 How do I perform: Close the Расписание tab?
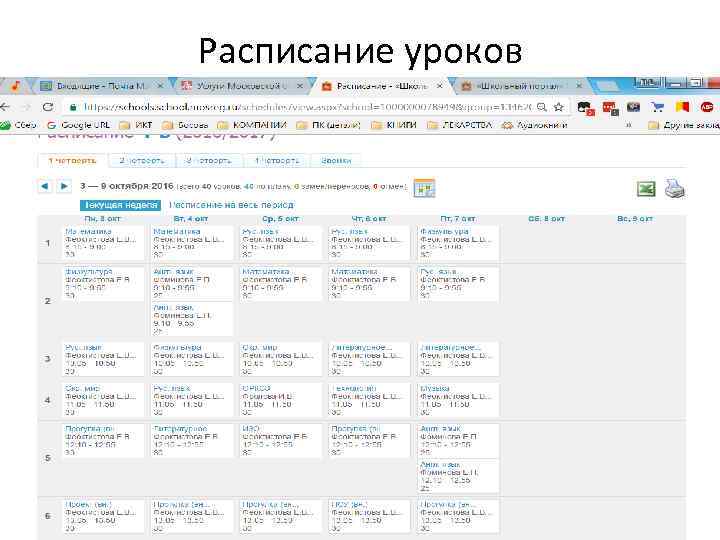[439, 86]
